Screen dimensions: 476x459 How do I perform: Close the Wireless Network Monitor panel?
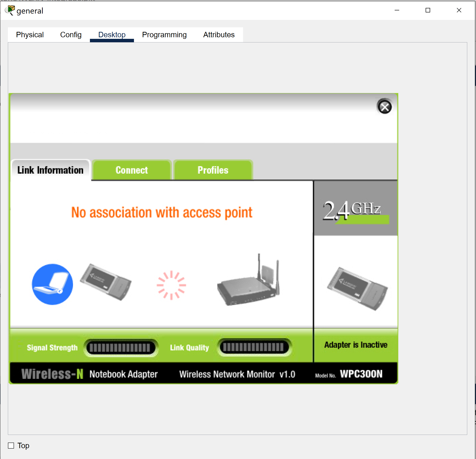385,107
